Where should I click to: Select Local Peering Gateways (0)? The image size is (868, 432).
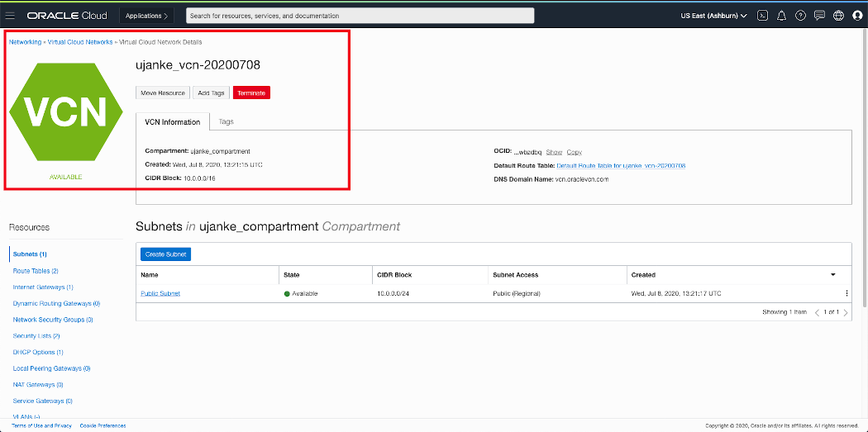(51, 368)
